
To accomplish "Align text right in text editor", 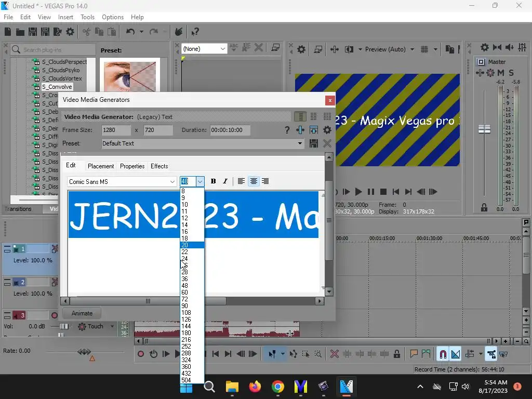I will [265, 181].
